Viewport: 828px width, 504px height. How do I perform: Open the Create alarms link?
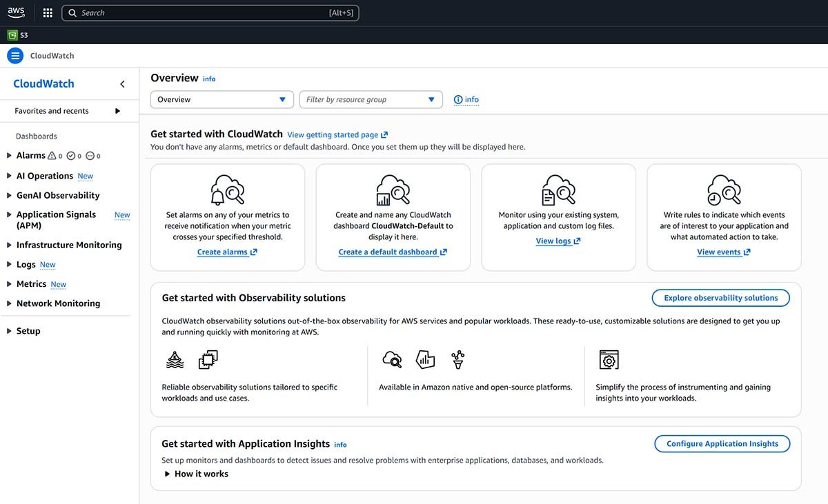tap(227, 252)
